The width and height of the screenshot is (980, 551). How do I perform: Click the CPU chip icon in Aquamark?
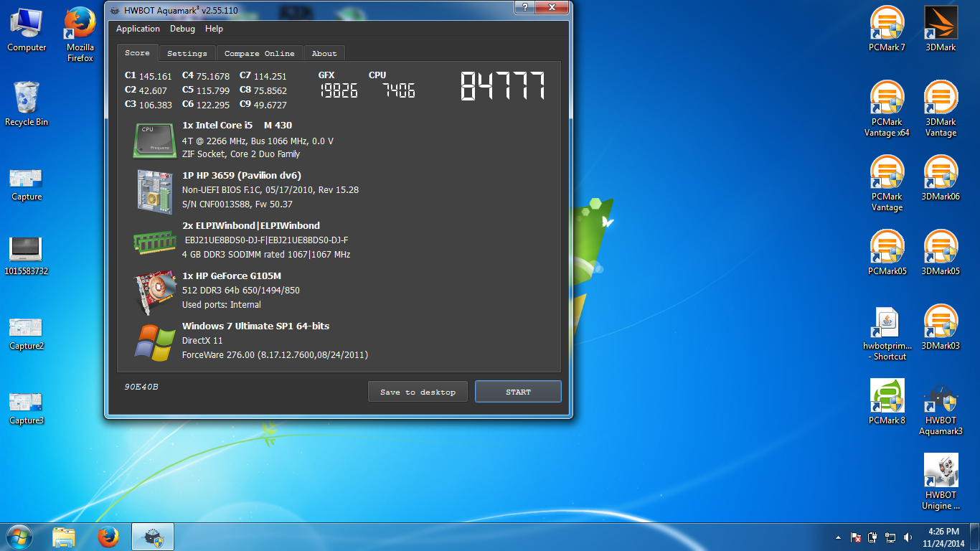point(155,140)
